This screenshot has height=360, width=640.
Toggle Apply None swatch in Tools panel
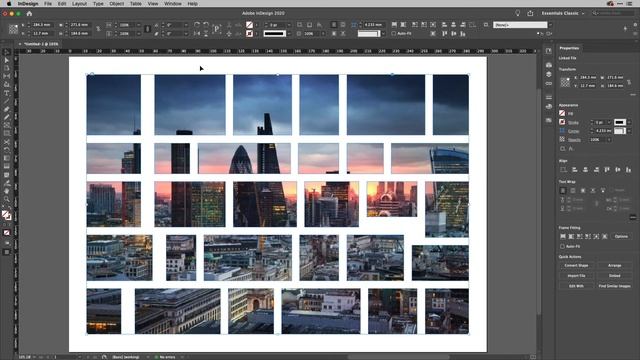pyautogui.click(x=7, y=233)
